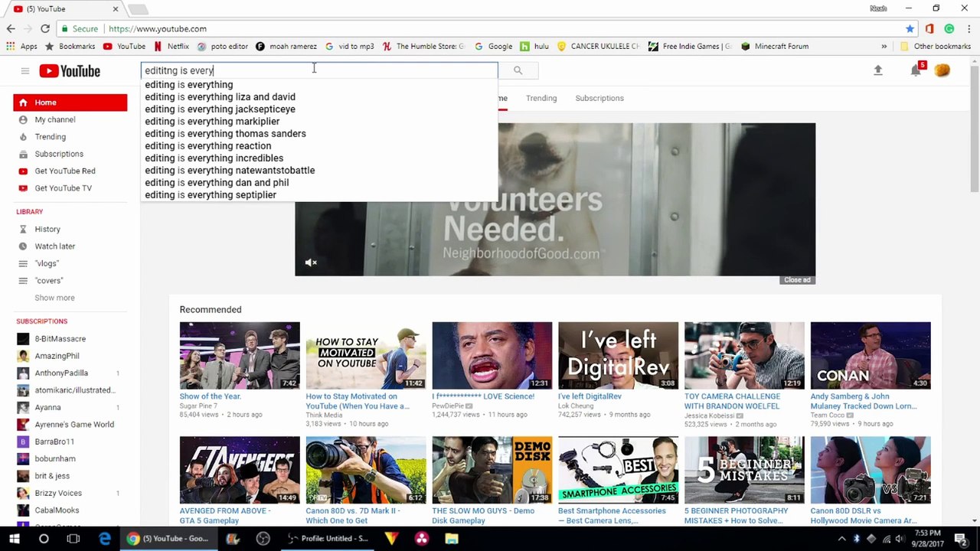Switch to the top Subscriptions tab
The height and width of the screenshot is (551, 980).
[599, 98]
